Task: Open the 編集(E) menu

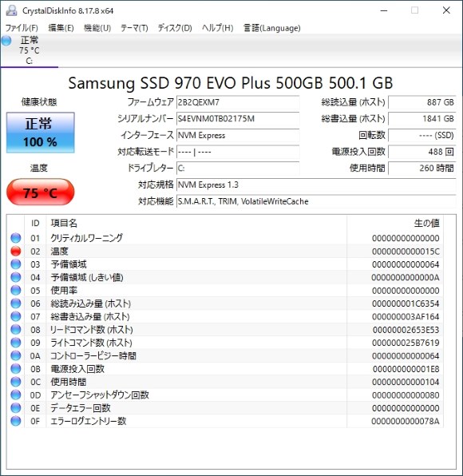Action: [x=61, y=28]
